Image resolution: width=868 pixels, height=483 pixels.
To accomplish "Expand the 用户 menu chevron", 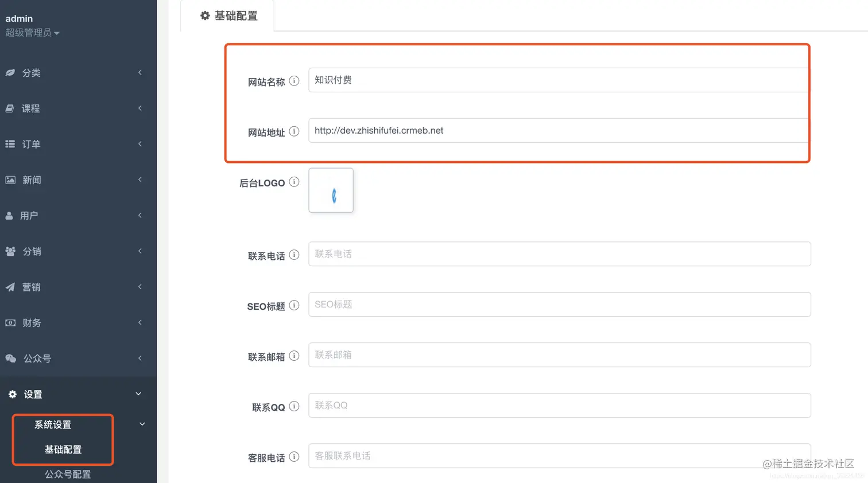I will tap(139, 215).
